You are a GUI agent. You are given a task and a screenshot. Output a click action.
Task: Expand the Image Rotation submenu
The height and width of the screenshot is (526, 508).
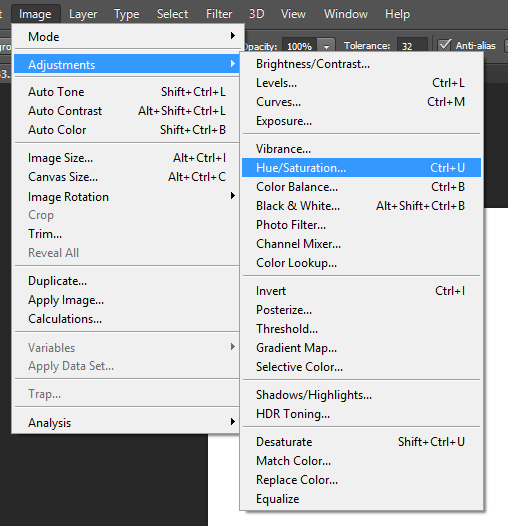[x=126, y=197]
